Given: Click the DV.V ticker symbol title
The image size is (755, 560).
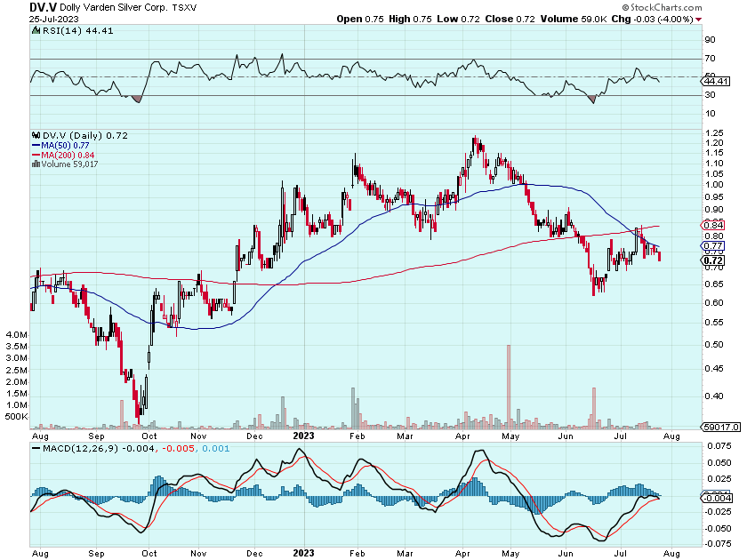Looking at the screenshot, I should 44,7.
